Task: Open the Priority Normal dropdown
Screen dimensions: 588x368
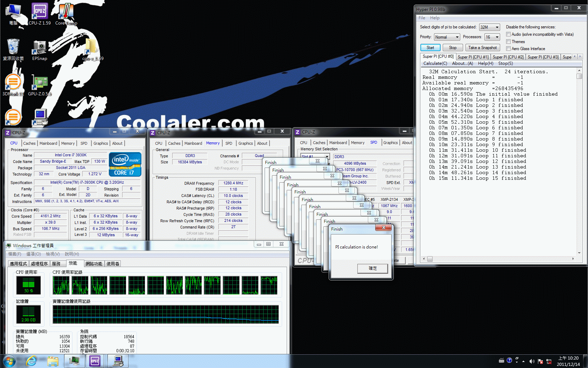Action: tap(447, 37)
